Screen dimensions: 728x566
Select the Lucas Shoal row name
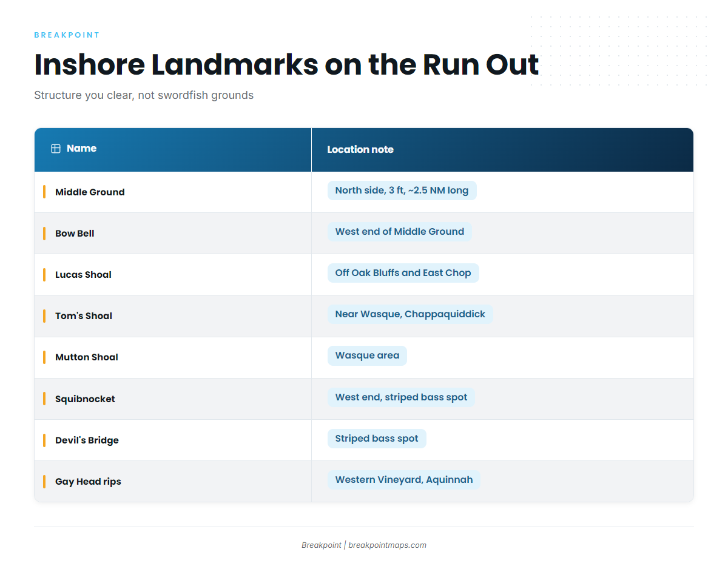coord(83,275)
